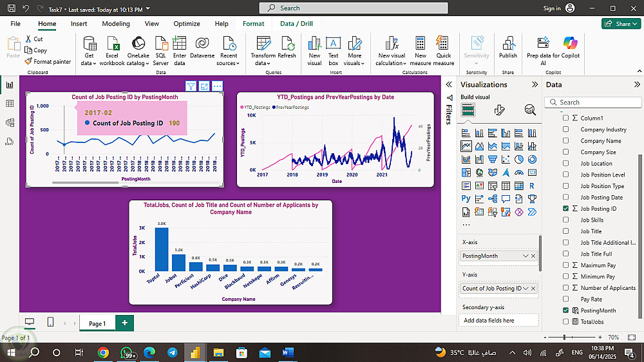Pick the Gauge visualization icon
Image resolution: width=644 pixels, height=362 pixels.
[x=519, y=173]
